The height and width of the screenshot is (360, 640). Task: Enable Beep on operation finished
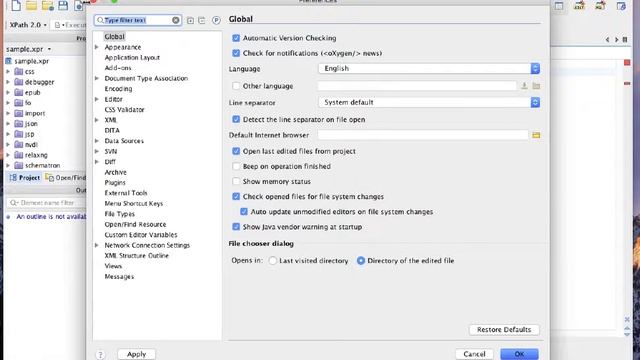pos(236,166)
